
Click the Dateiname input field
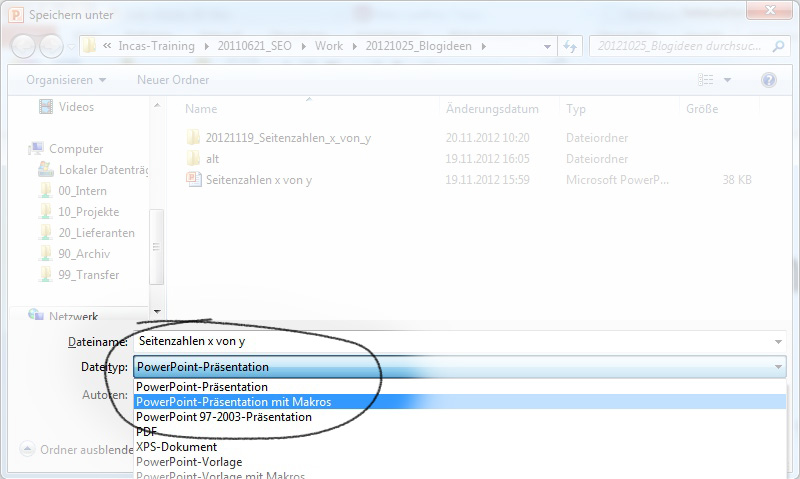point(452,341)
